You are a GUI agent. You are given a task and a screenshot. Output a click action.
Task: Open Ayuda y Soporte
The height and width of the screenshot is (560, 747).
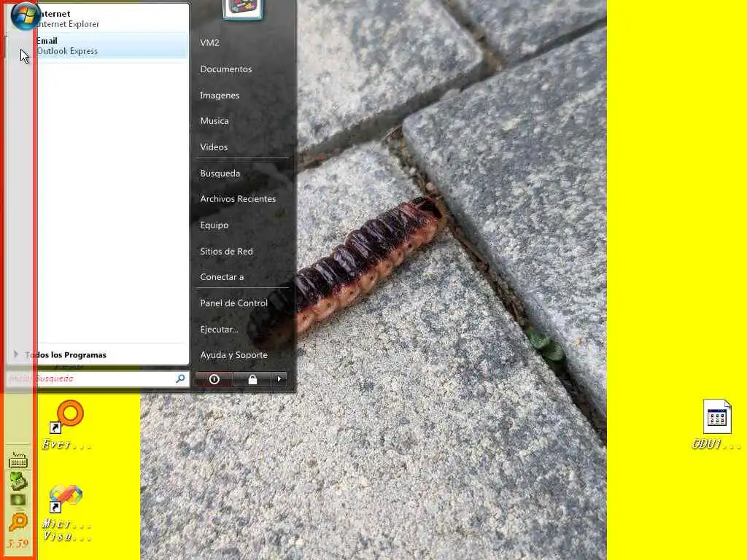coord(234,355)
